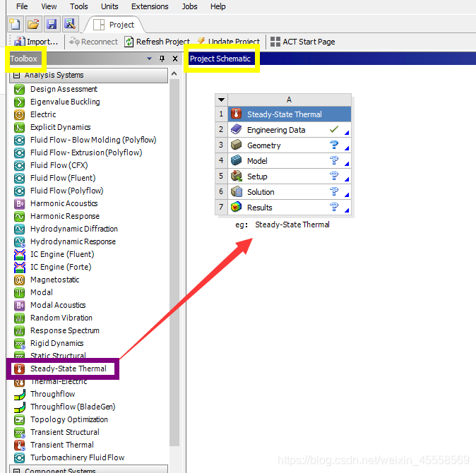The width and height of the screenshot is (476, 473).
Task: Select Explicit Dynamics icon
Action: point(19,128)
